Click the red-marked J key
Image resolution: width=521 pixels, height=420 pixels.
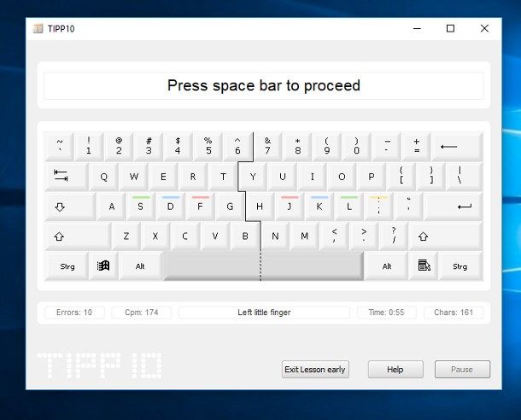click(x=290, y=207)
